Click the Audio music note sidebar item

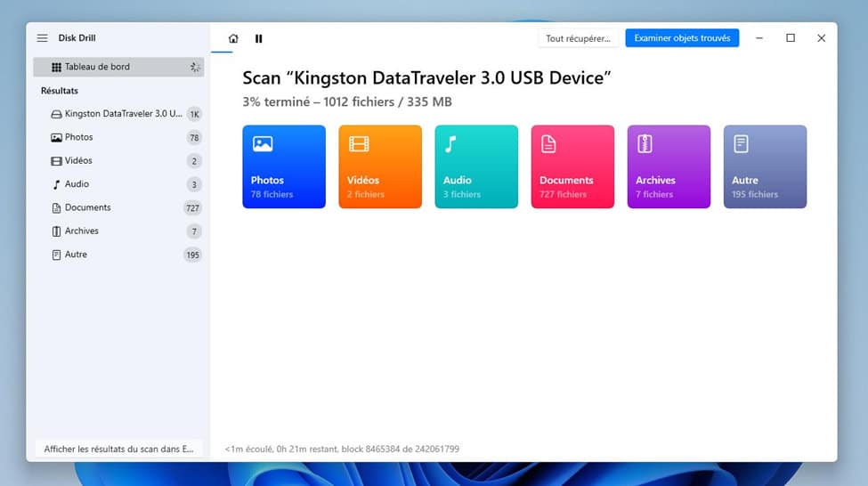56,184
